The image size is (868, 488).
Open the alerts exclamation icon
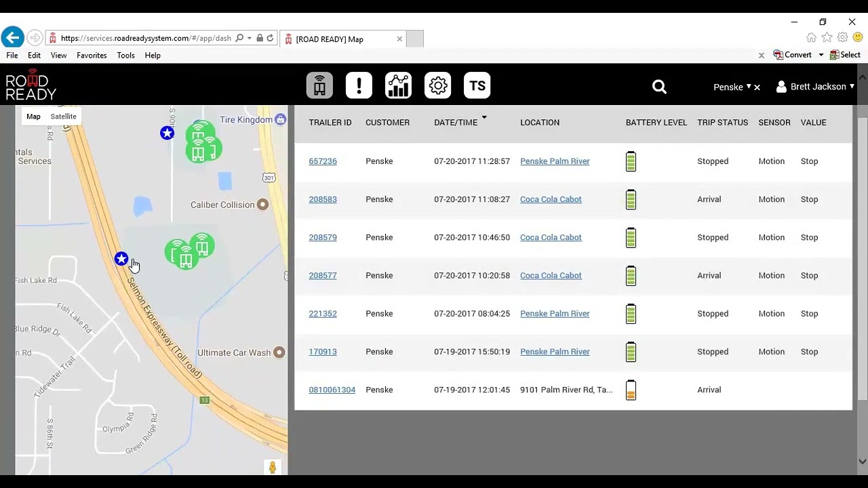click(x=359, y=86)
